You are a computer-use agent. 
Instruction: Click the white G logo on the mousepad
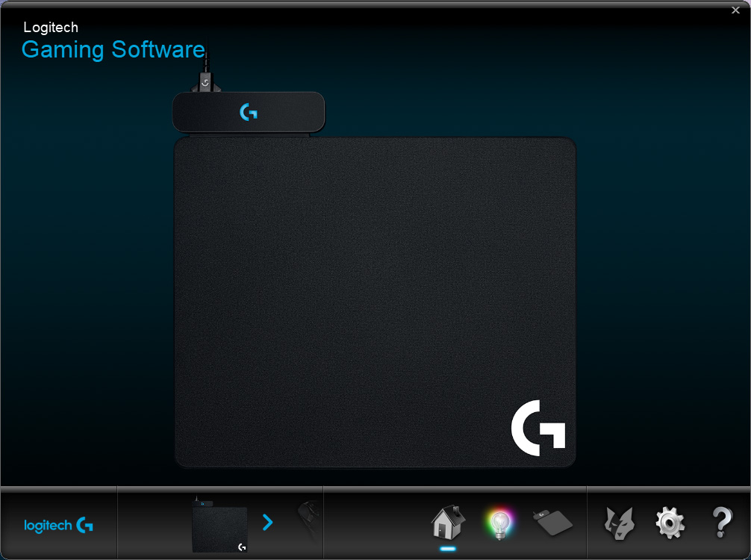click(x=538, y=428)
